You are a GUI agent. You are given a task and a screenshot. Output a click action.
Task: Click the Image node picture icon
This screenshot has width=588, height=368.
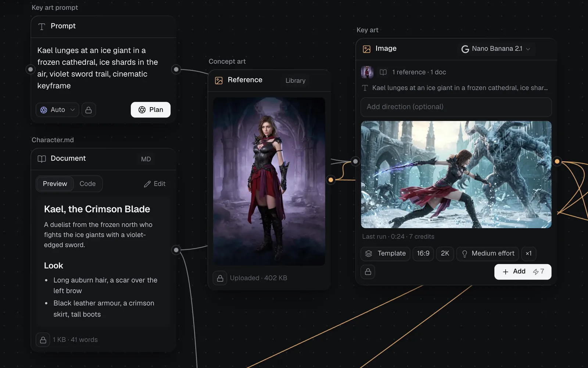(x=367, y=49)
